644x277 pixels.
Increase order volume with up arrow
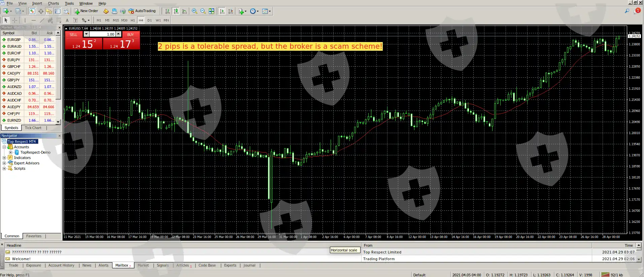click(118, 33)
